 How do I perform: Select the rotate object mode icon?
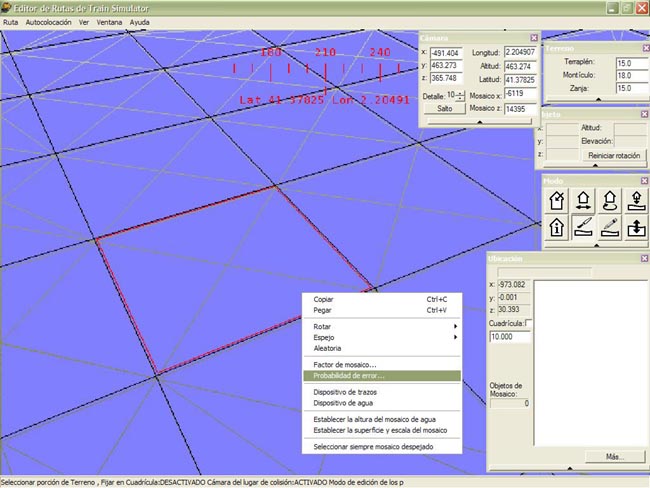tap(609, 201)
